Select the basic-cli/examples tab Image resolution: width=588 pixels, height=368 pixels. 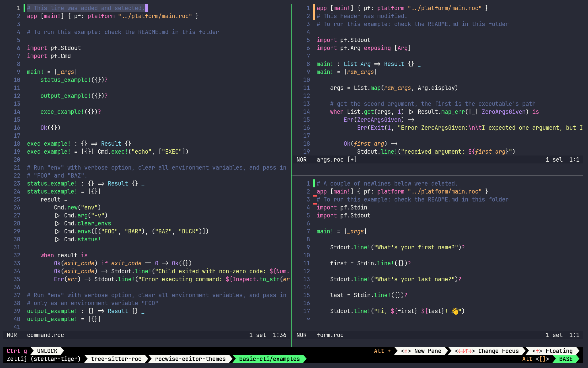(269, 359)
